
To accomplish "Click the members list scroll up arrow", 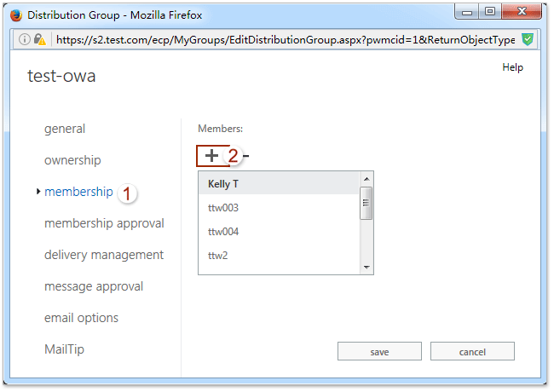I will point(366,179).
